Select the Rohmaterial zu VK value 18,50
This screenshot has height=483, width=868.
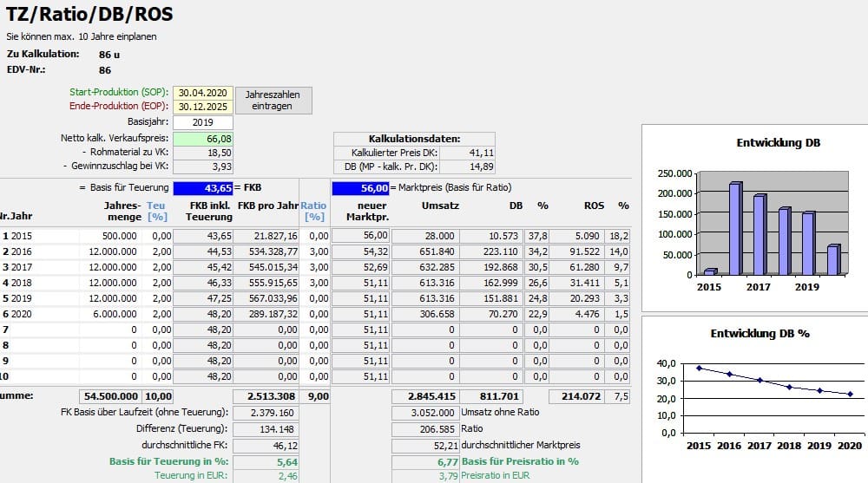point(203,152)
